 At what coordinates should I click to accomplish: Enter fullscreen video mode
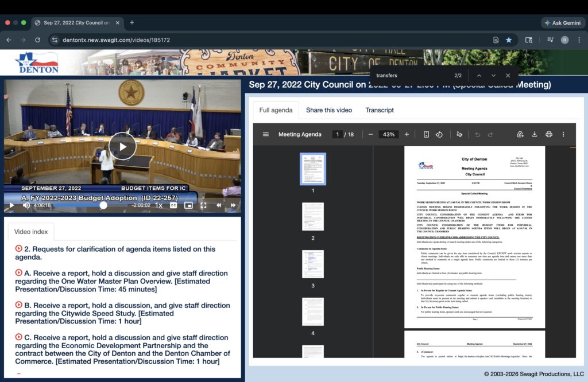coord(203,205)
